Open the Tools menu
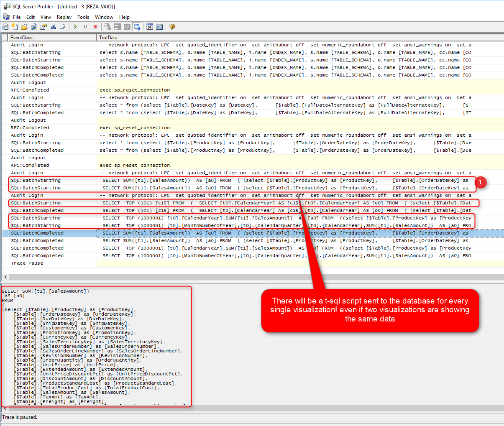This screenshot has width=504, height=426. [x=83, y=17]
